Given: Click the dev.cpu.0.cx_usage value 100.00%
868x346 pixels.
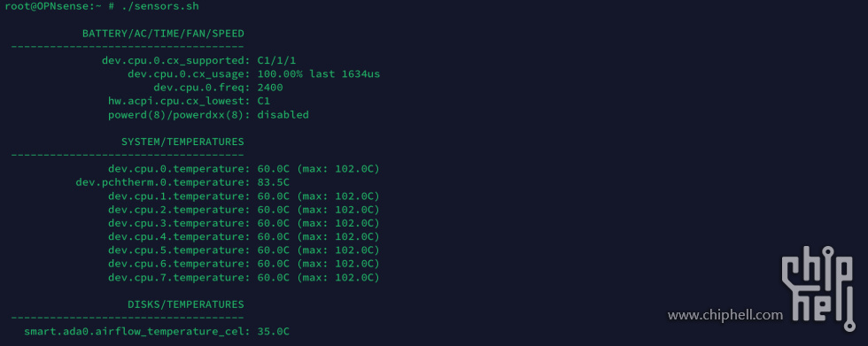Looking at the screenshot, I should coord(281,74).
